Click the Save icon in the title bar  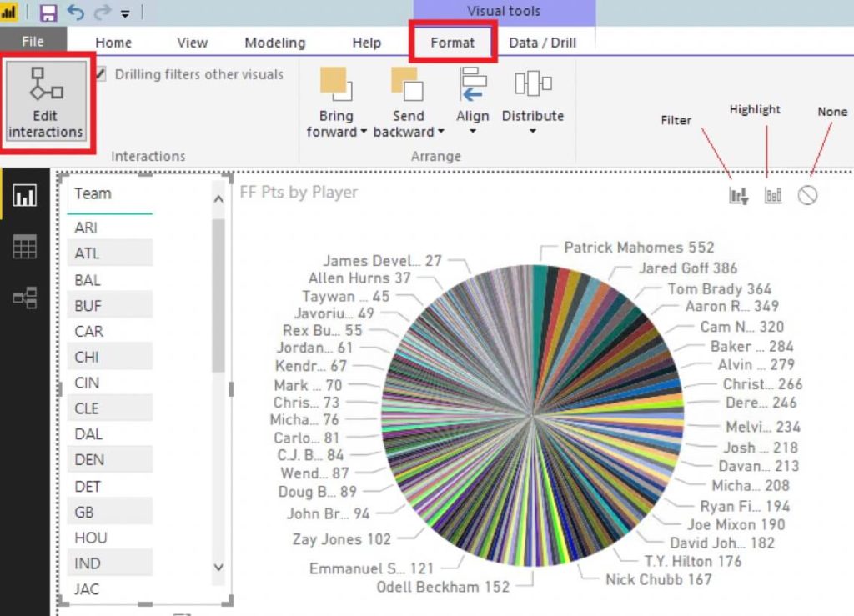pyautogui.click(x=48, y=12)
